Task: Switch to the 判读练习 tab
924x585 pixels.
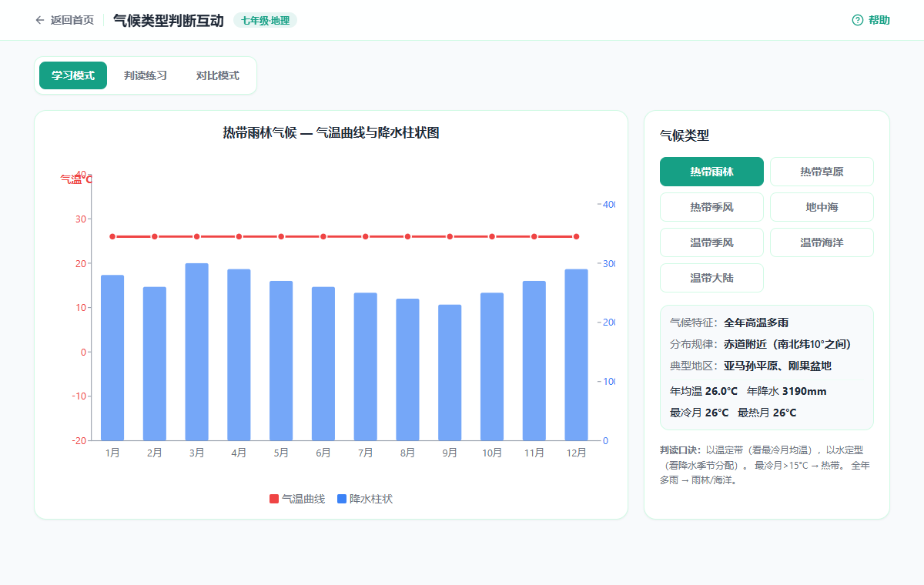Action: 146,75
